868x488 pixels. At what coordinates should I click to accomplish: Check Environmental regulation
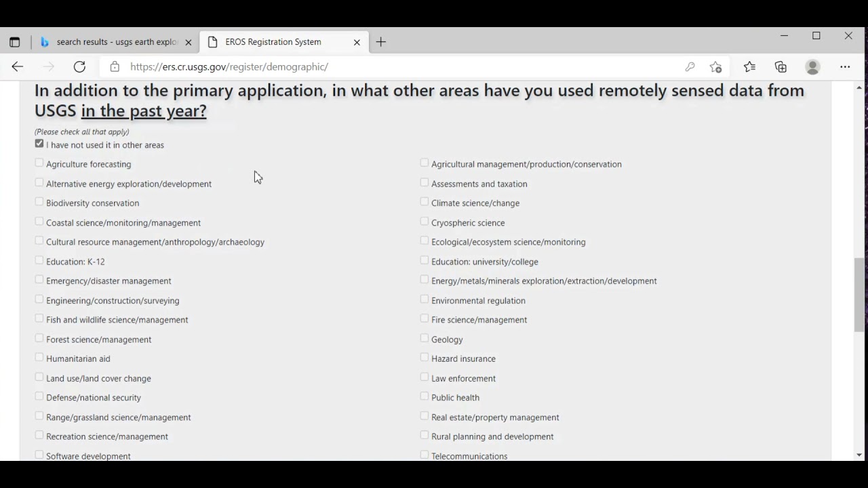(x=425, y=299)
